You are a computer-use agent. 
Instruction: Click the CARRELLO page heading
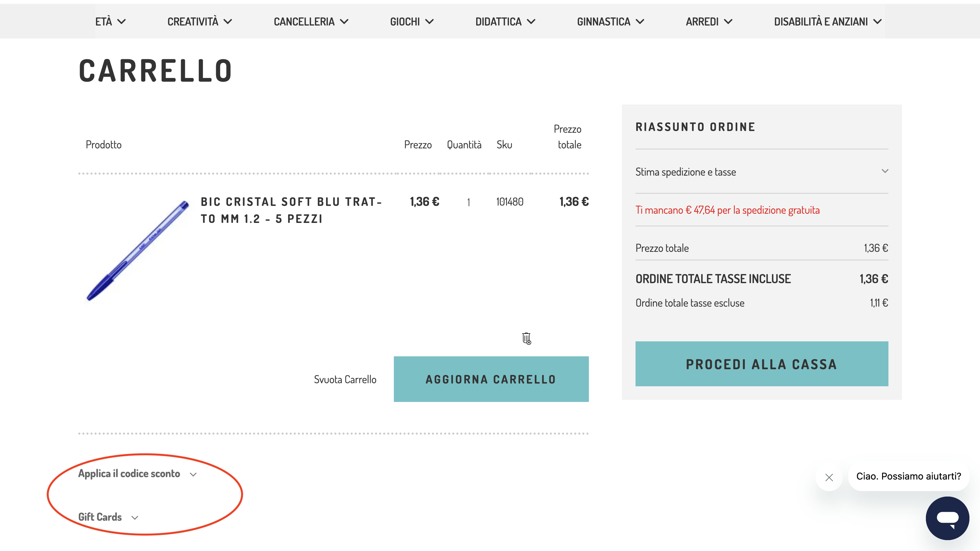click(155, 71)
